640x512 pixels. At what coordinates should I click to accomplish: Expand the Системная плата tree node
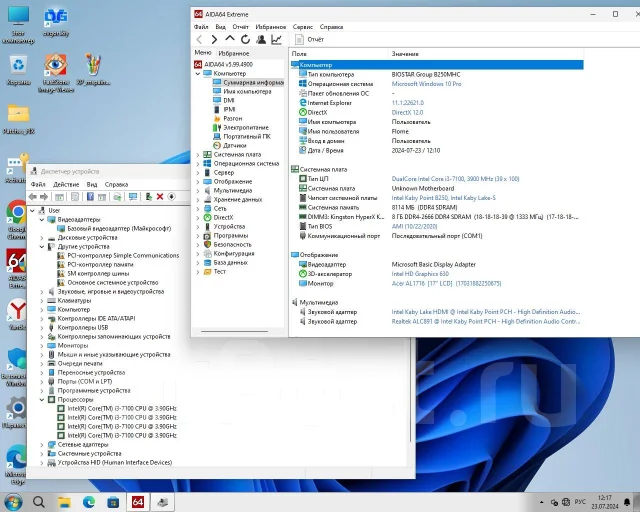(198, 154)
